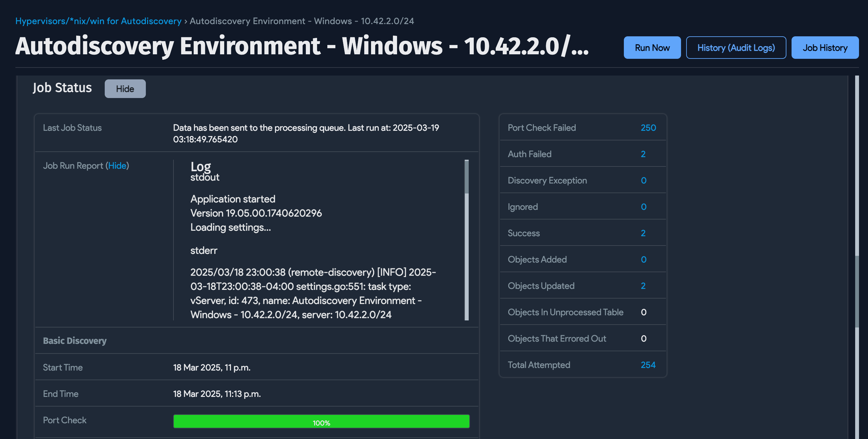Open the Auth Failed count link

tap(643, 154)
